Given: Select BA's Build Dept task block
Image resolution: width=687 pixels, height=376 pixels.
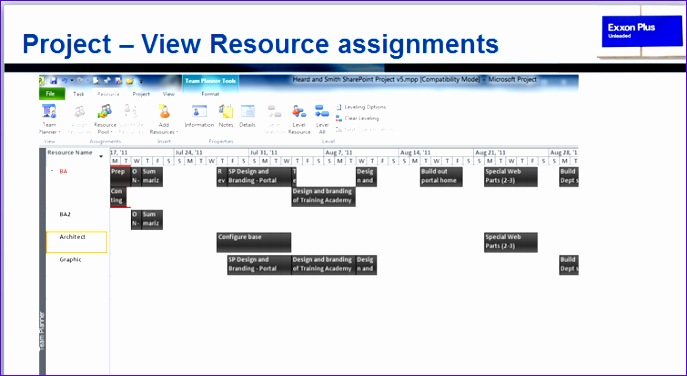Looking at the screenshot, I should tap(569, 177).
